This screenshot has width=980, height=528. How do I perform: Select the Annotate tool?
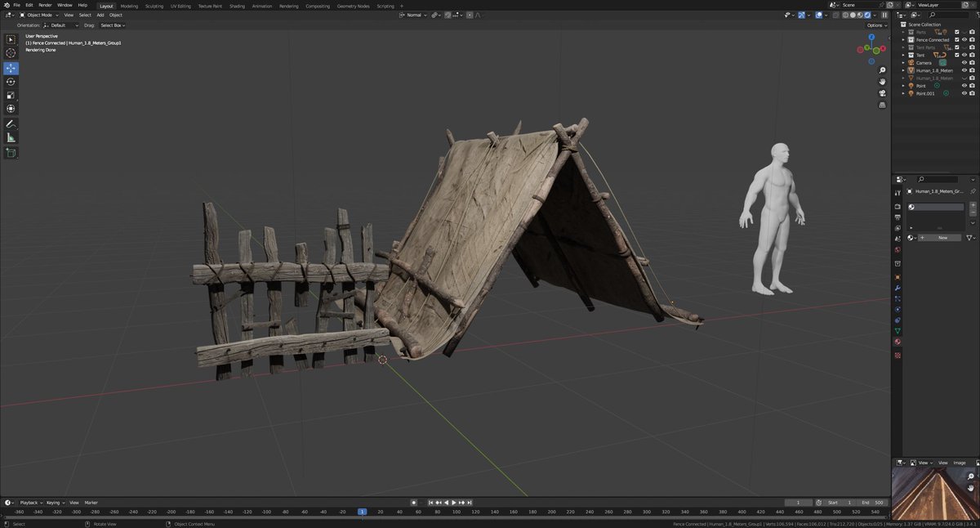(11, 124)
